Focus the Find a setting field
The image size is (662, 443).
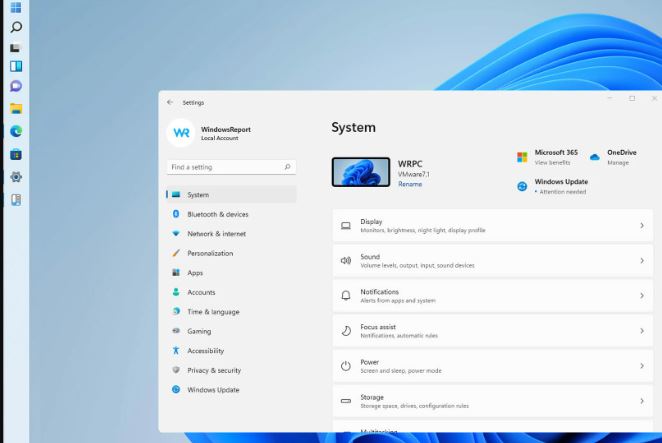click(x=231, y=167)
